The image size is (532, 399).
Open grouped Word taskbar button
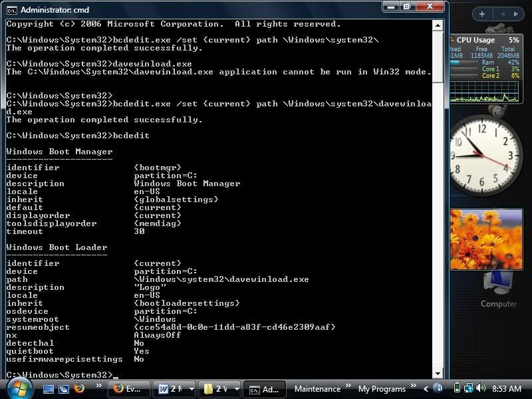(x=174, y=389)
